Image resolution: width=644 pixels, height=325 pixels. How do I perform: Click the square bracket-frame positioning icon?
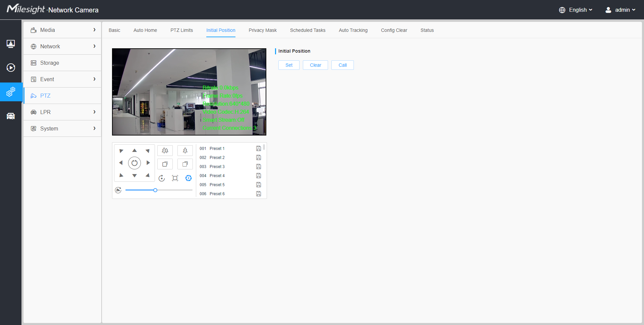(x=175, y=178)
